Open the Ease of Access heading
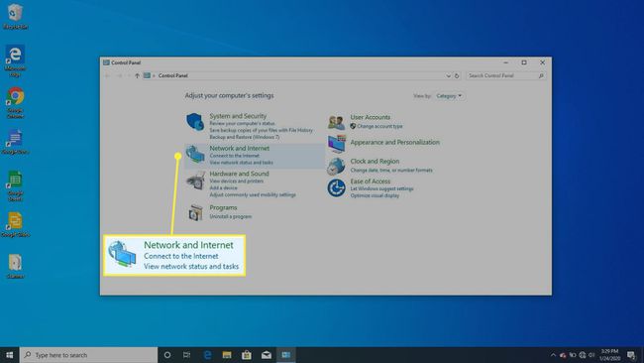Screen dimensions: 644x363 (x=371, y=181)
